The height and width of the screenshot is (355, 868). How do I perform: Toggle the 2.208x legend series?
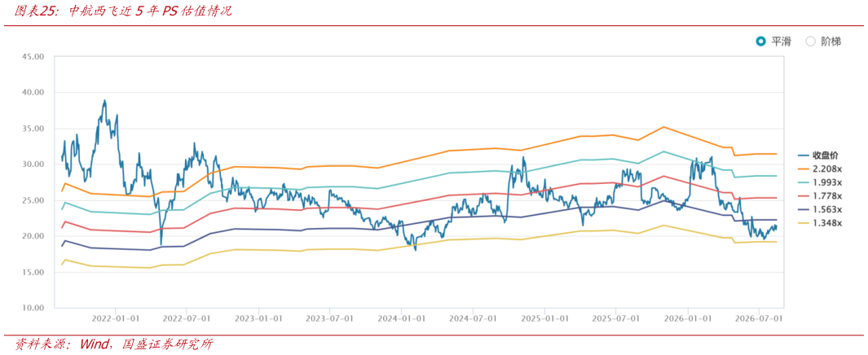pos(820,169)
